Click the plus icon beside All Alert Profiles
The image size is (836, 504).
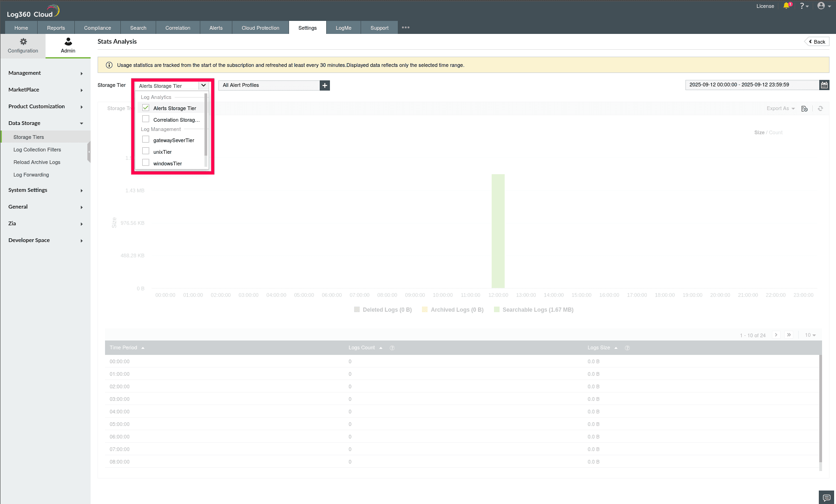coord(325,85)
